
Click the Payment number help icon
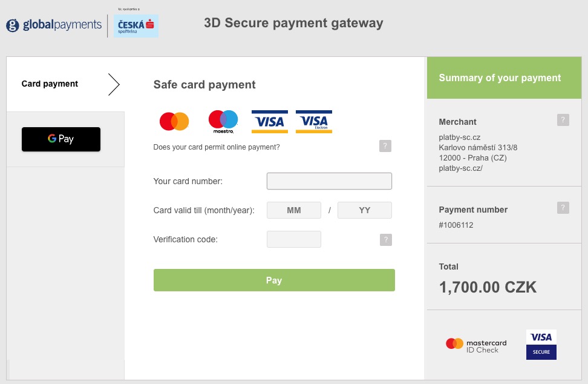pyautogui.click(x=563, y=208)
